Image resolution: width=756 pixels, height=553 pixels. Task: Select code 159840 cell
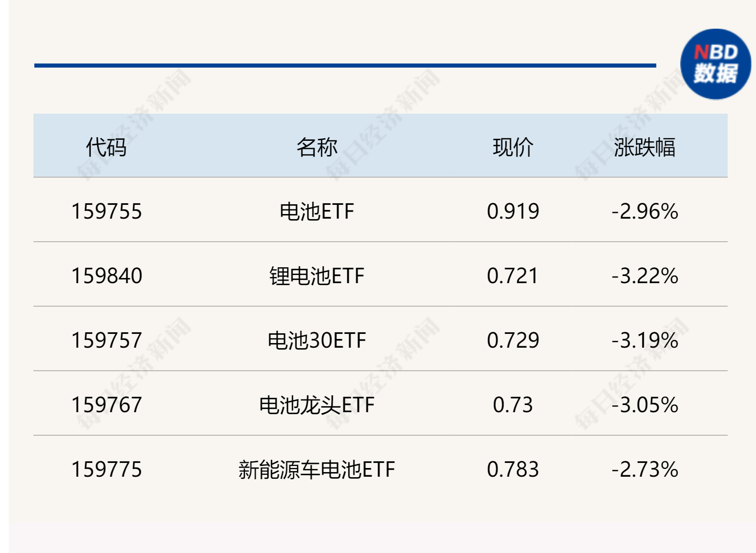tap(107, 275)
